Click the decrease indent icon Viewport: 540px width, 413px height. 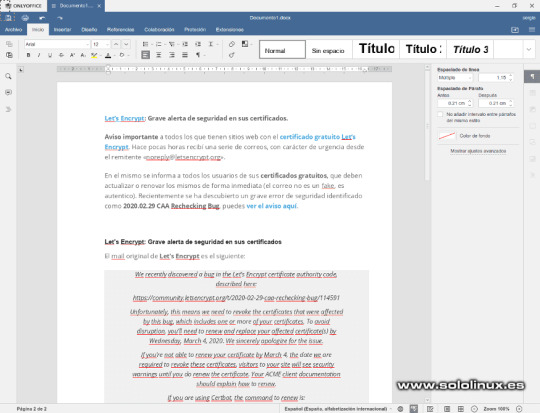coord(185,44)
